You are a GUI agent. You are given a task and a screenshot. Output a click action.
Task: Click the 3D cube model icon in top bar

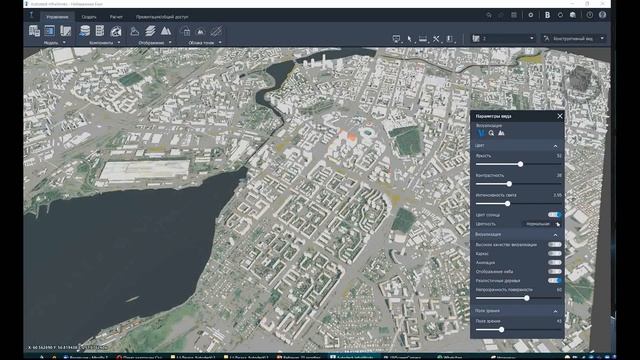(573, 15)
